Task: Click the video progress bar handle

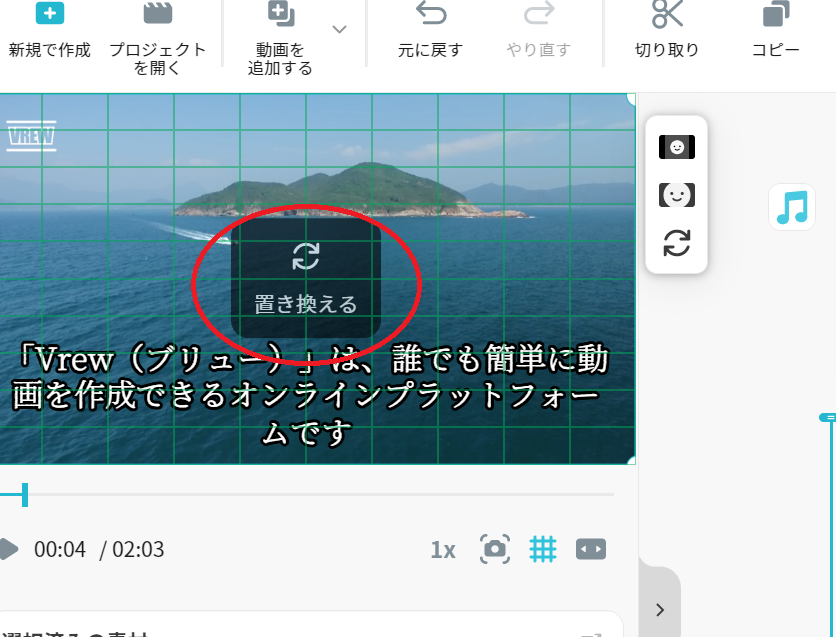Action: coord(25,495)
